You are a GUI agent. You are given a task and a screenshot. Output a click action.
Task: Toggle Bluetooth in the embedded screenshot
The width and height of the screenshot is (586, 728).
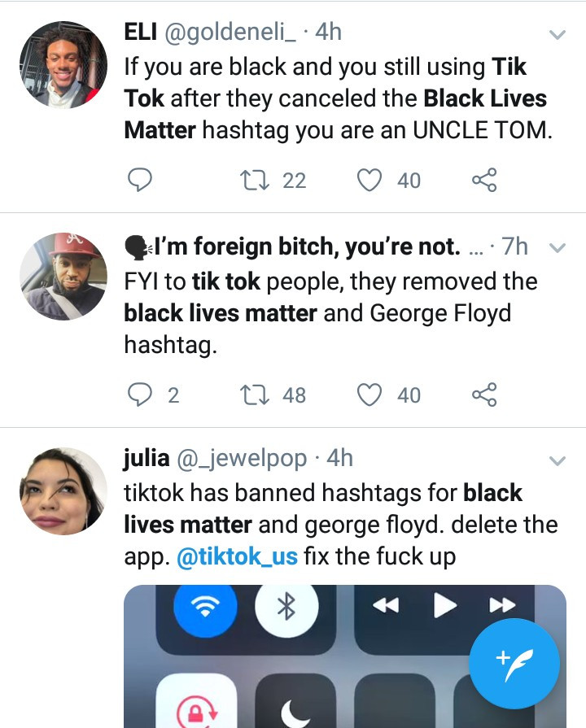pyautogui.click(x=286, y=606)
